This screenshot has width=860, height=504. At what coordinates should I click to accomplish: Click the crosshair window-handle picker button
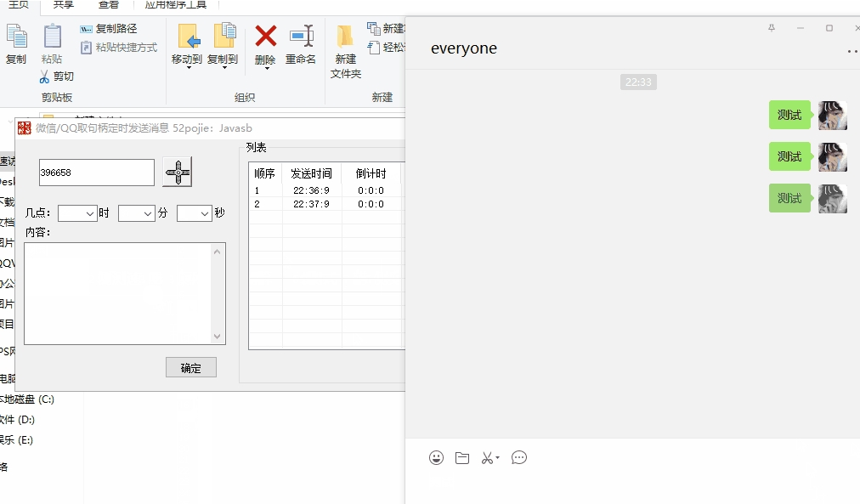178,172
